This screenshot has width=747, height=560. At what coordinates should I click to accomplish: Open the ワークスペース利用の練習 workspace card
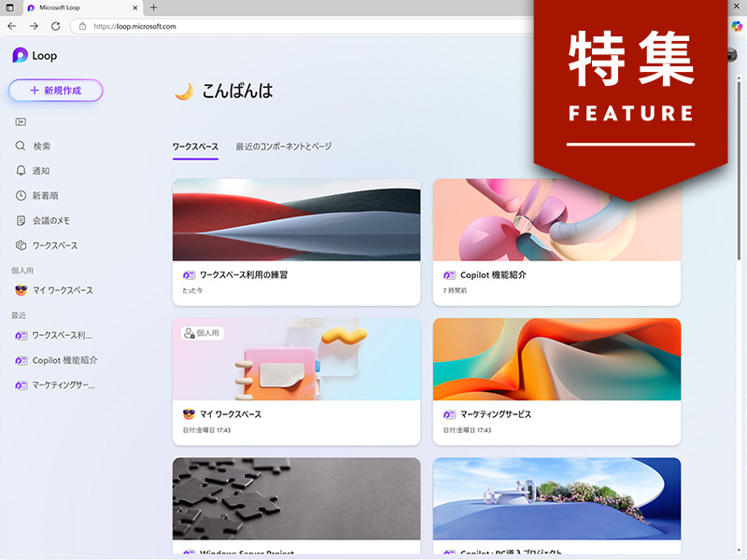point(296,241)
